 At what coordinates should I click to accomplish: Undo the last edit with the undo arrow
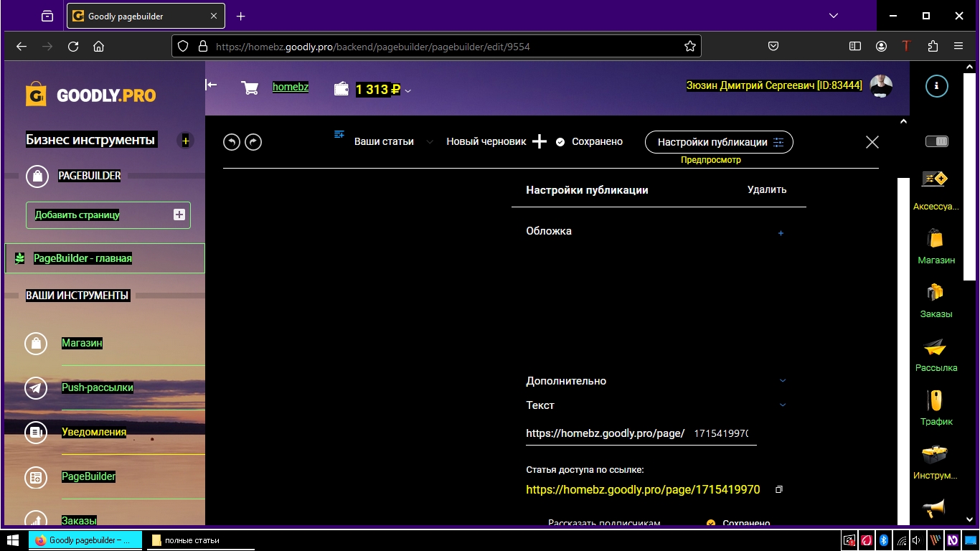[x=231, y=142]
